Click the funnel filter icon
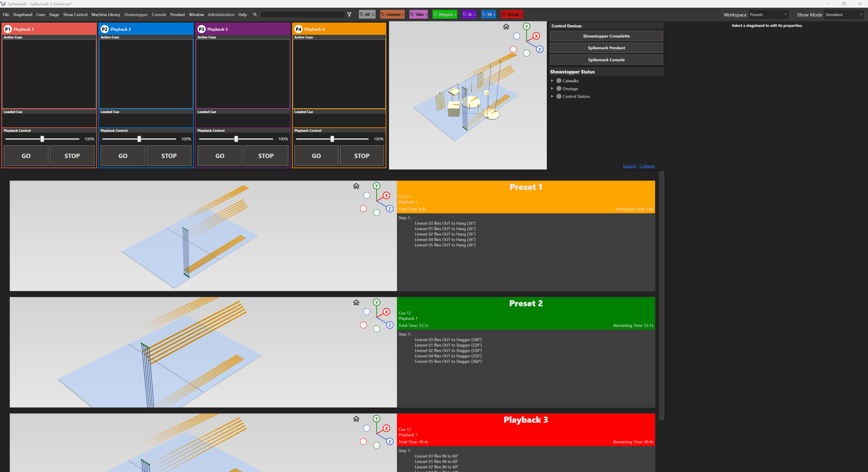Screen dimensions: 868x472 [x=349, y=14]
